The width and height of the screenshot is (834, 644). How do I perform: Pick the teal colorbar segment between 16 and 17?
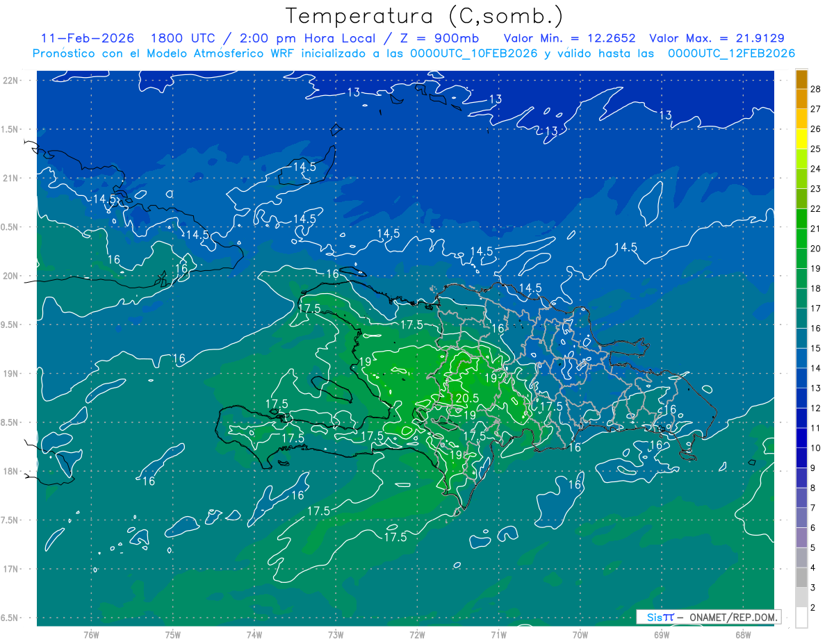[801, 318]
